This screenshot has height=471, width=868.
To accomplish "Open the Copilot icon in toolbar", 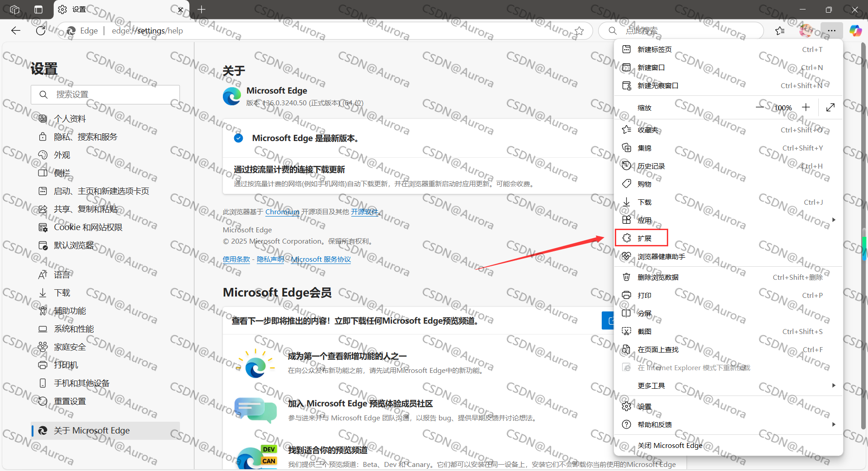I will tap(855, 31).
